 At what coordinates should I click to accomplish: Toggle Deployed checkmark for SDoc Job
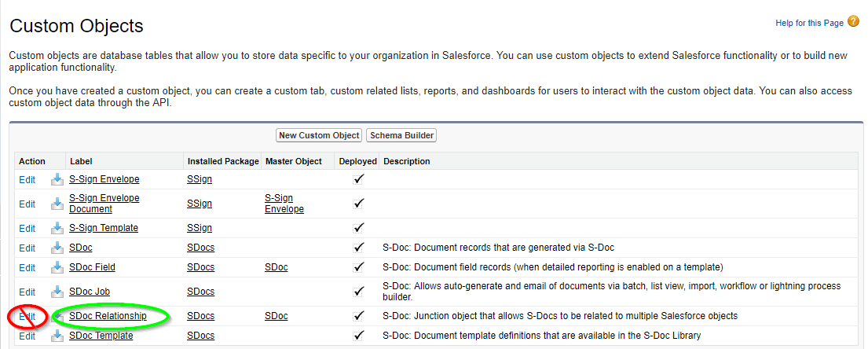tap(359, 291)
